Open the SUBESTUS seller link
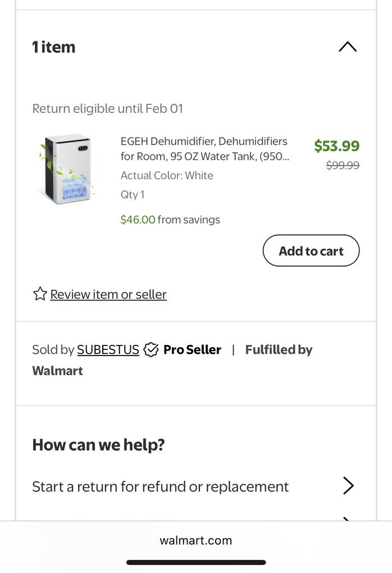Screen dimensions: 392x573 tap(108, 349)
